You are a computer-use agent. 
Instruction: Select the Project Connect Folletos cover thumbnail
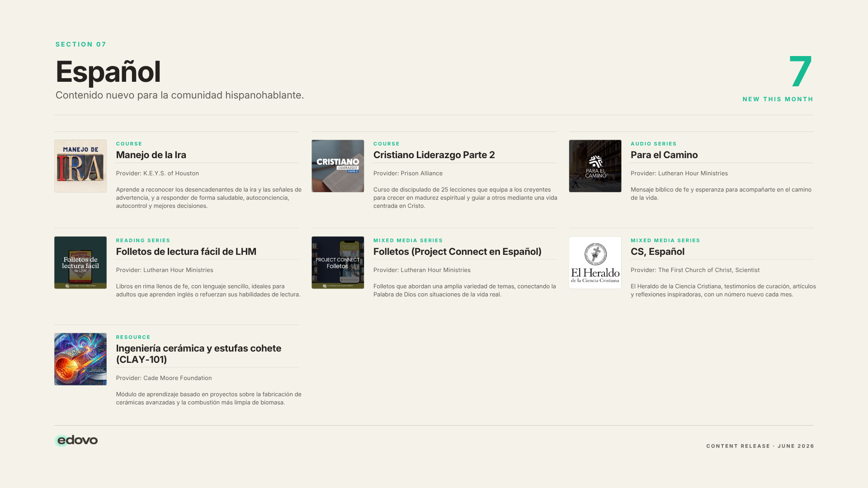click(338, 263)
